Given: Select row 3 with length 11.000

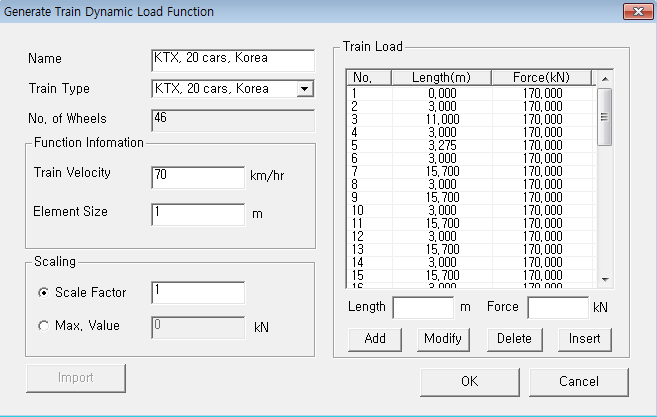Looking at the screenshot, I should click(x=471, y=119).
